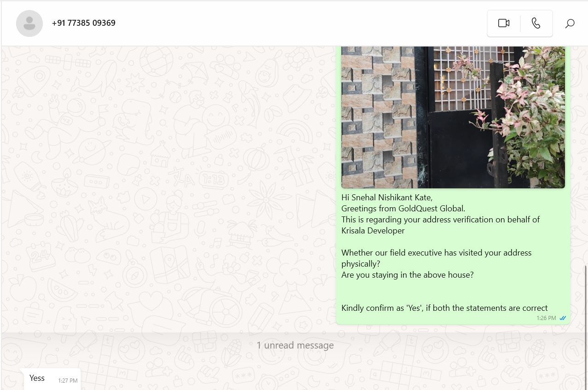This screenshot has width=588, height=390.
Task: Click 'Greetings from GoldQuest Global' text
Action: coord(404,209)
